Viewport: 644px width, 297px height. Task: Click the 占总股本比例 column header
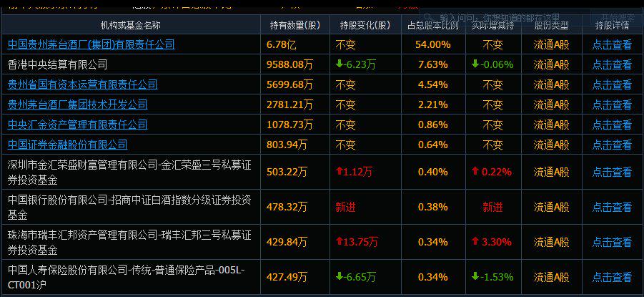click(433, 25)
